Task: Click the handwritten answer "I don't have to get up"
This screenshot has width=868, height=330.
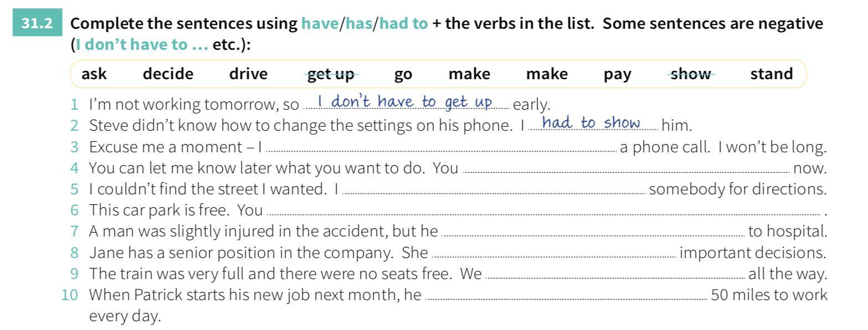Action: pyautogui.click(x=405, y=102)
